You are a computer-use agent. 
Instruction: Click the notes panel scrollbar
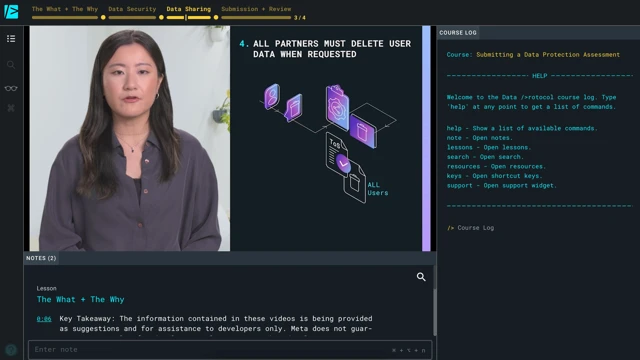pyautogui.click(x=435, y=312)
